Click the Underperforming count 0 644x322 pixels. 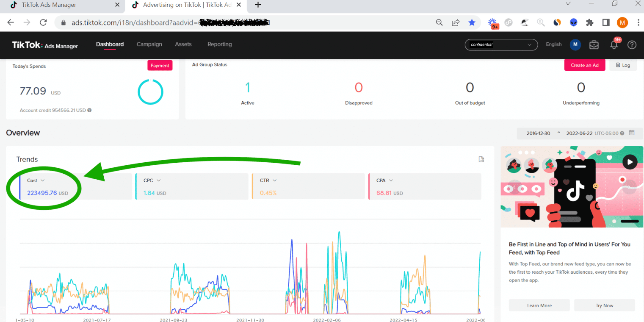tap(581, 88)
